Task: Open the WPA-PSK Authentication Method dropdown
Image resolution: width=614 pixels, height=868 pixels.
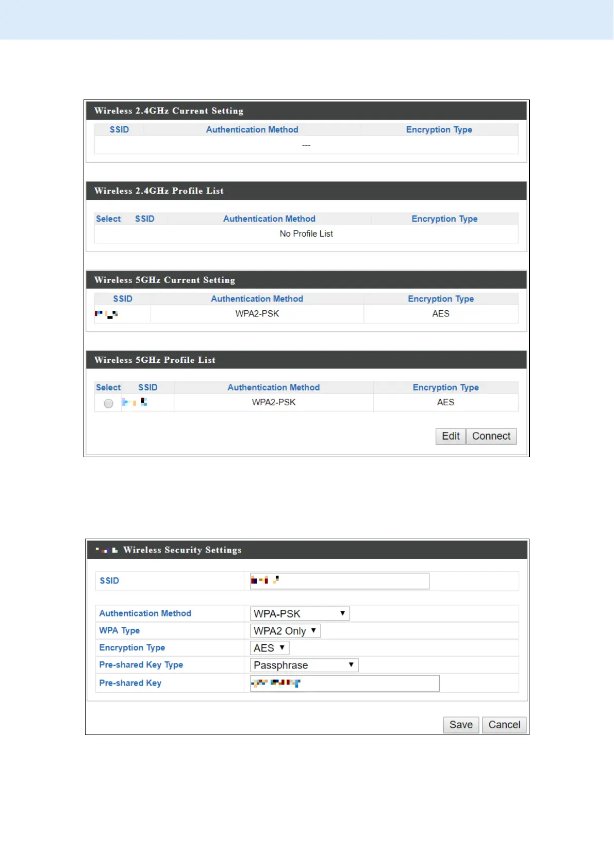Action: [x=300, y=613]
